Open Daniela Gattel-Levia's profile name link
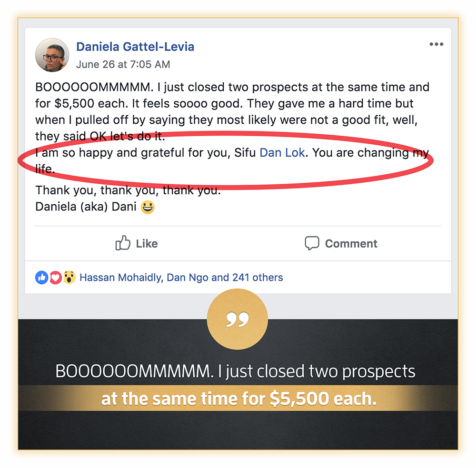Screen dimensions: 476x468 point(135,47)
